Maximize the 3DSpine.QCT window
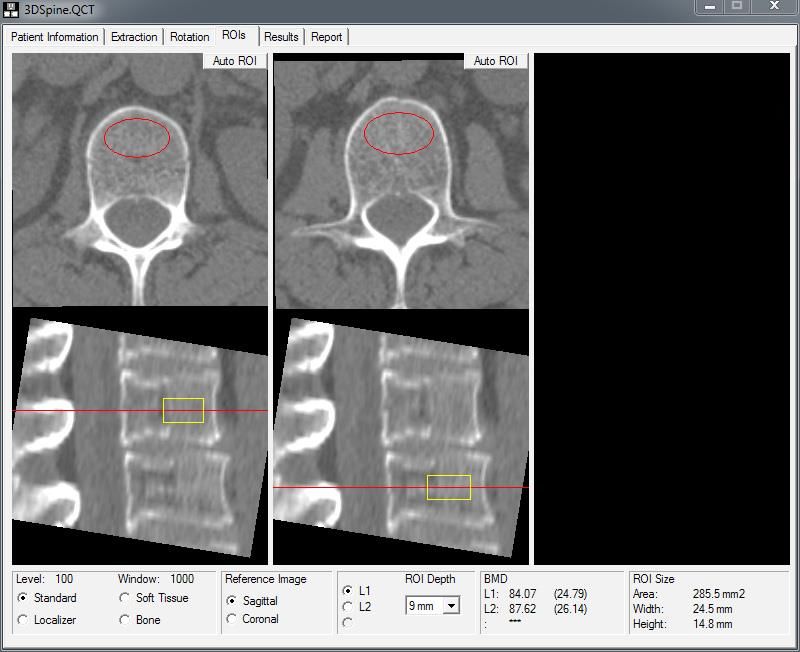This screenshot has width=800, height=652. click(737, 7)
